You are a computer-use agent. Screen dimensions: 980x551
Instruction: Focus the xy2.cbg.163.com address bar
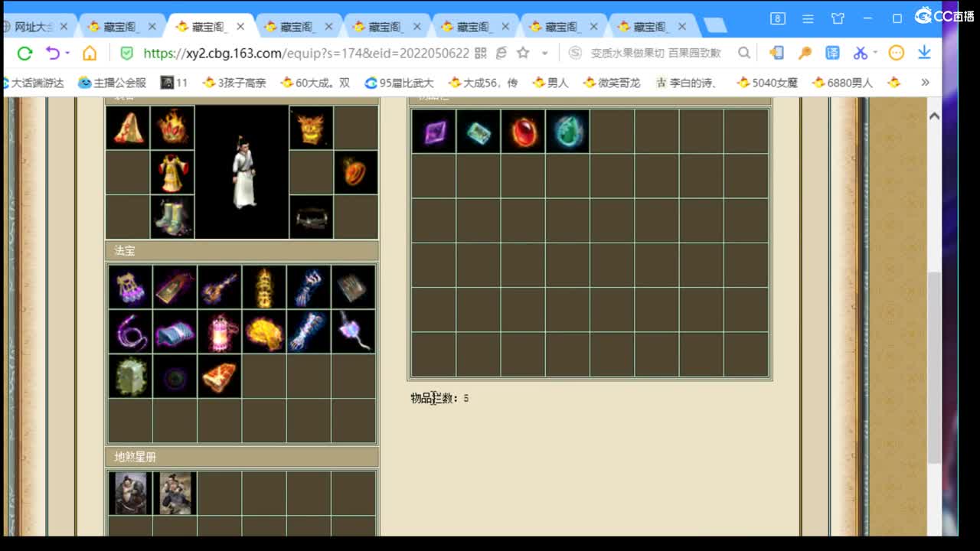(305, 53)
